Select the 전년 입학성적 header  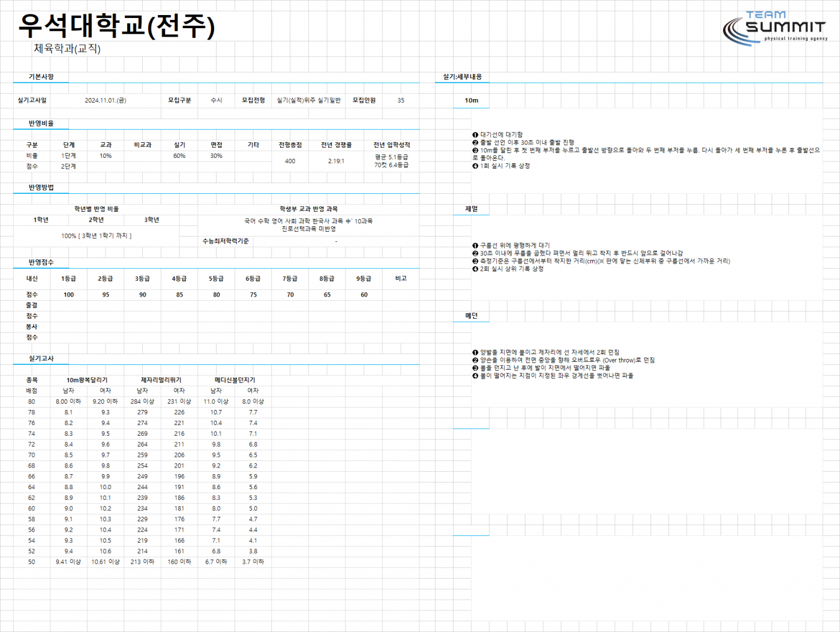tap(392, 145)
